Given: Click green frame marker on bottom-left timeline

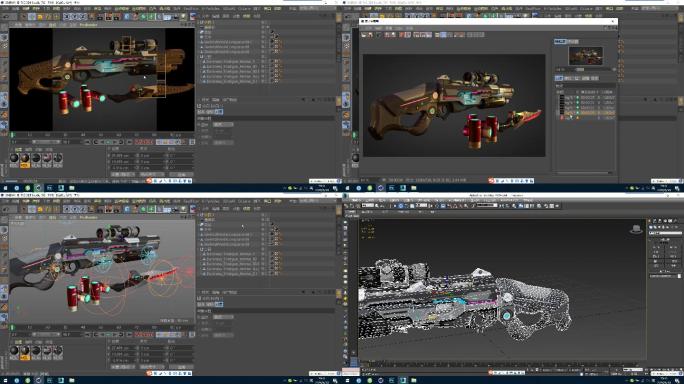Looking at the screenshot, I should click(12, 327).
